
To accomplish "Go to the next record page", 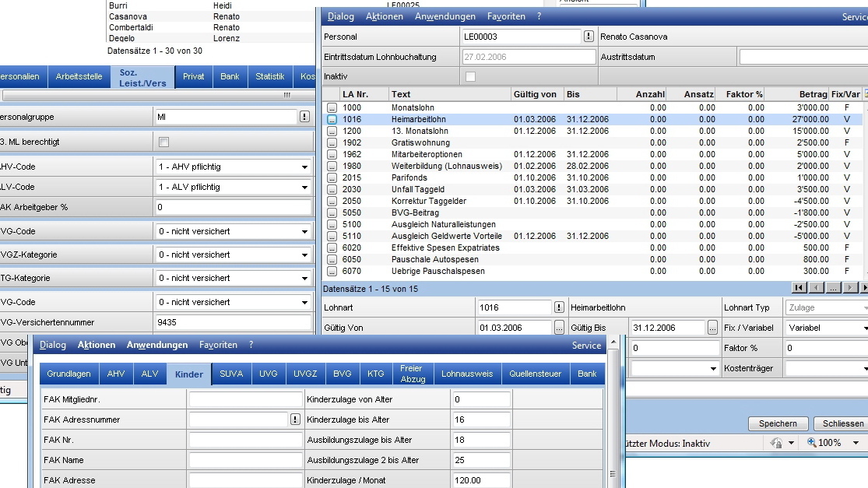I will pos(850,287).
